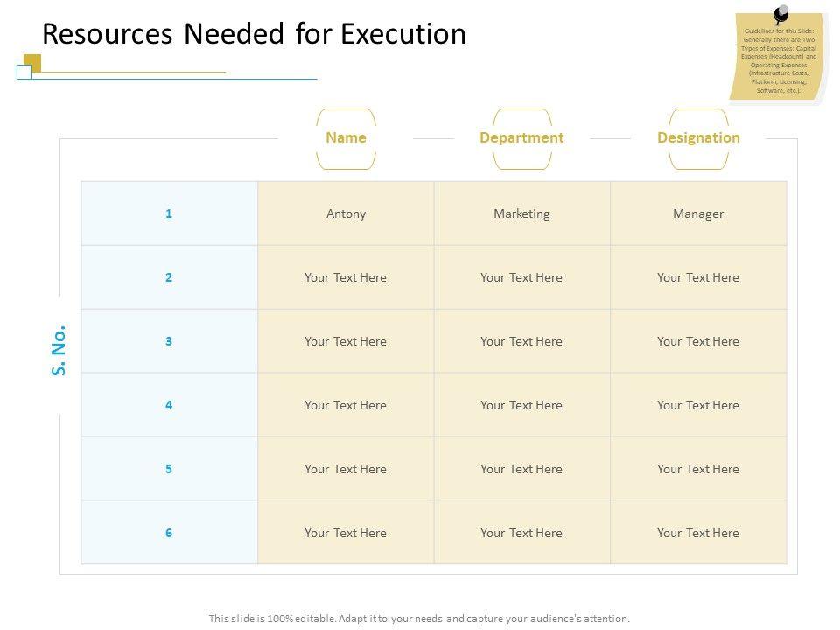The height and width of the screenshot is (630, 840).
Task: Select row 4 Department placeholder text
Action: tap(521, 405)
